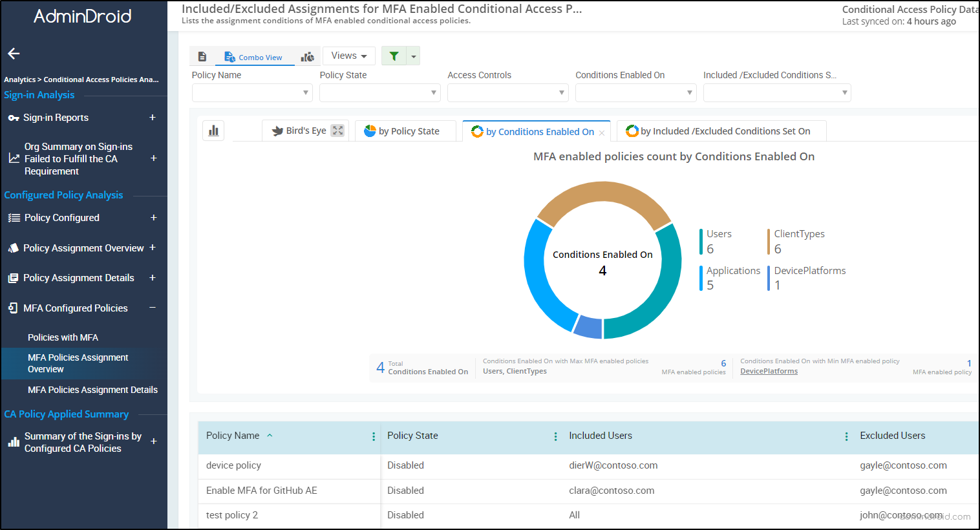This screenshot has height=530, width=980.
Task: Expand the Policy Configured section
Action: 153,217
